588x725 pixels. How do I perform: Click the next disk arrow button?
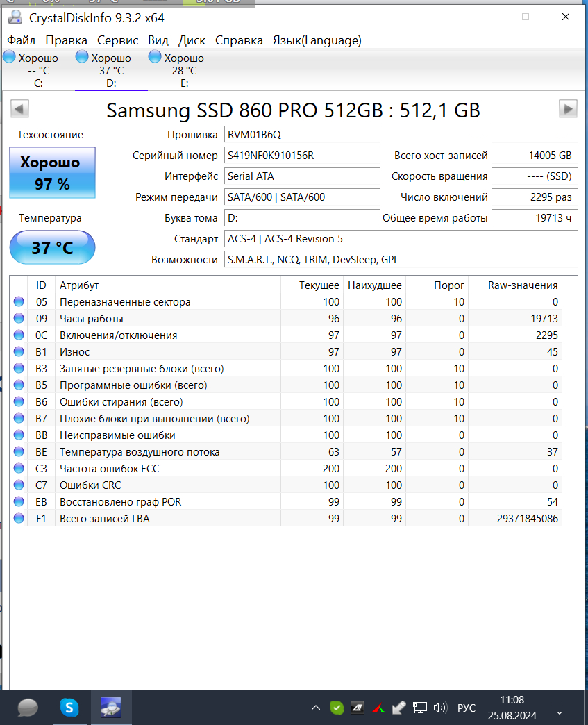[x=568, y=108]
